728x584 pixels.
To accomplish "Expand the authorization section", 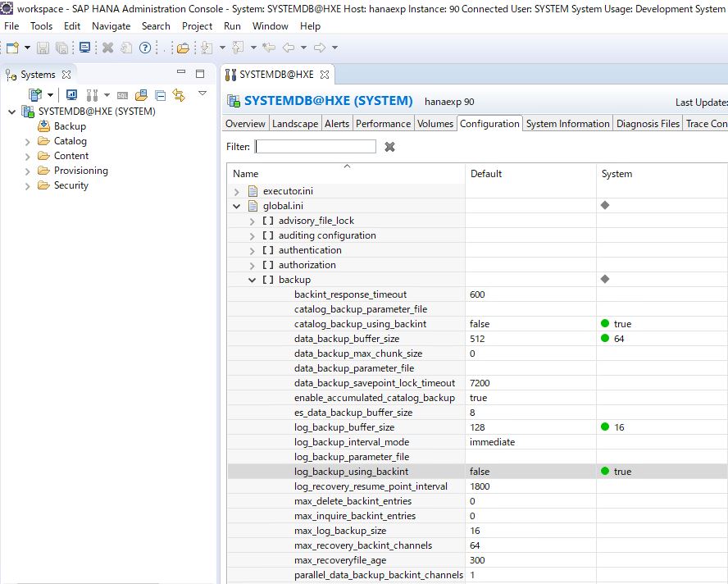I will click(253, 266).
